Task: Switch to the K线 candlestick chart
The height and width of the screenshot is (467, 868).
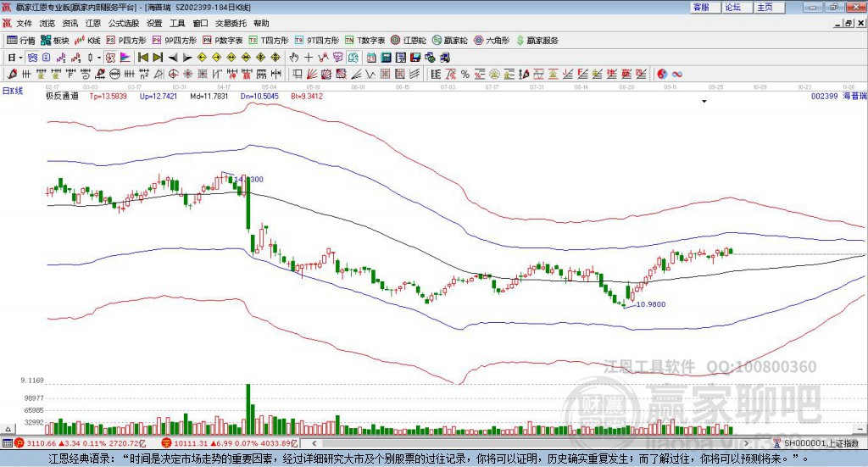Action: pyautogui.click(x=87, y=41)
